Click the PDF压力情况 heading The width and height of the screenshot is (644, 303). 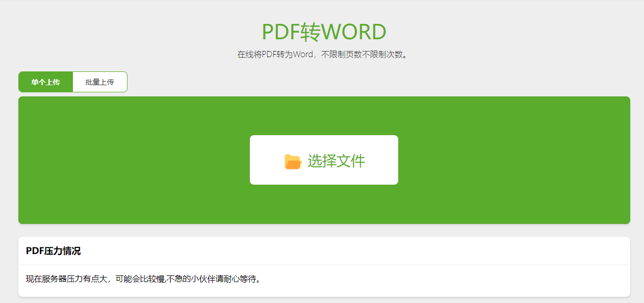54,251
